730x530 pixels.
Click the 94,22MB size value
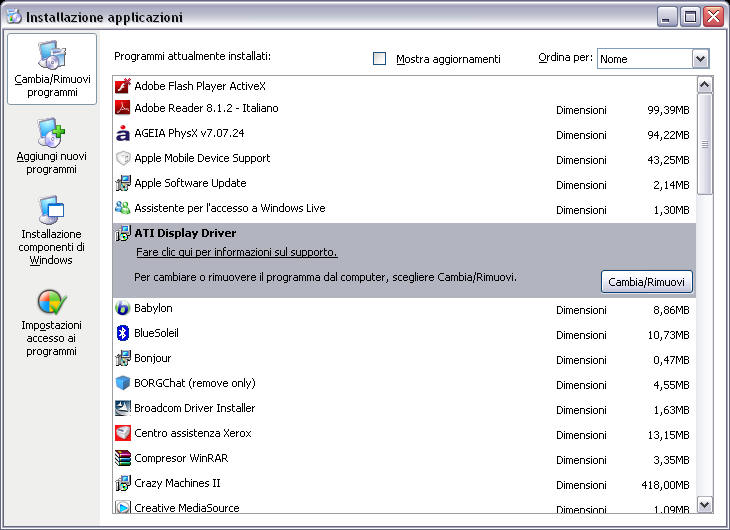click(668, 136)
